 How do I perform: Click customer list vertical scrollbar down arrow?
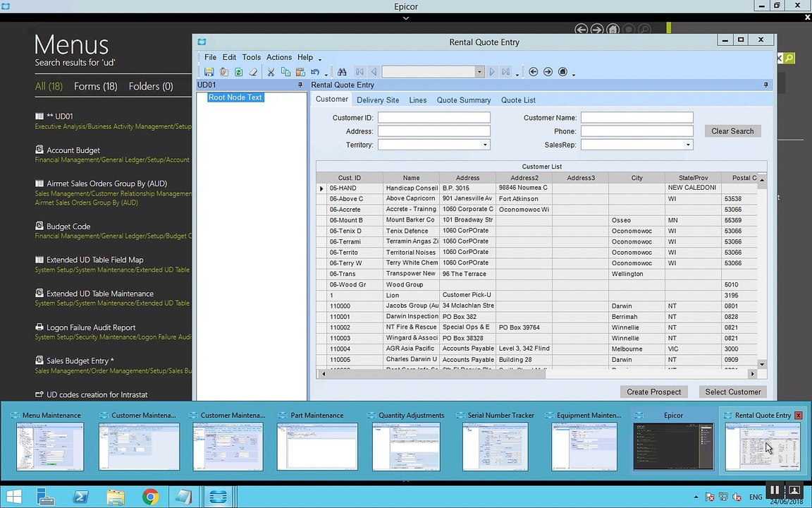click(762, 364)
